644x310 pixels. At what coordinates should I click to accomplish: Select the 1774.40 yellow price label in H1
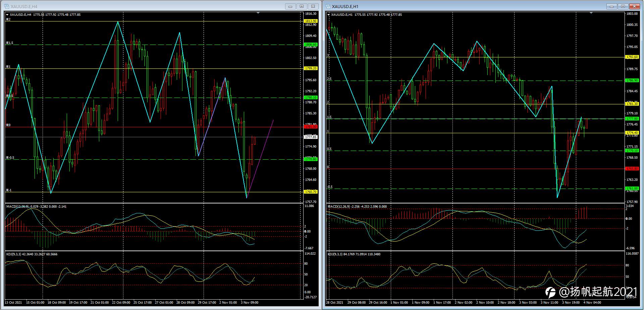point(632,133)
